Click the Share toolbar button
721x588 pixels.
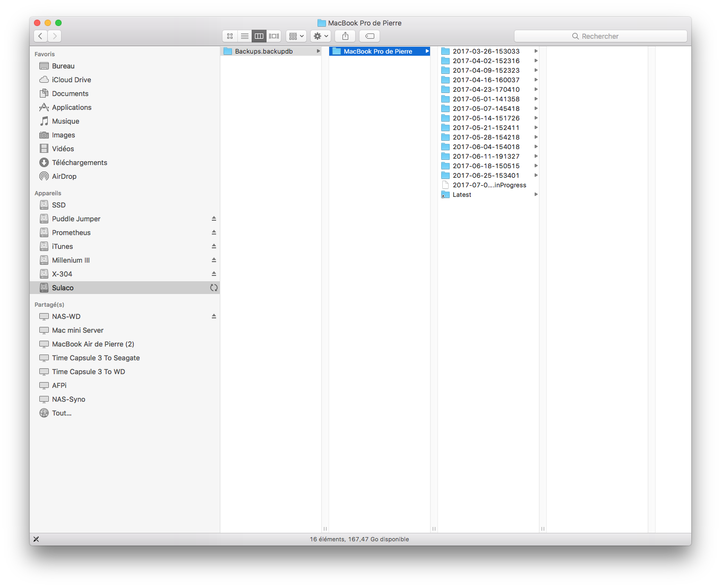pos(346,36)
